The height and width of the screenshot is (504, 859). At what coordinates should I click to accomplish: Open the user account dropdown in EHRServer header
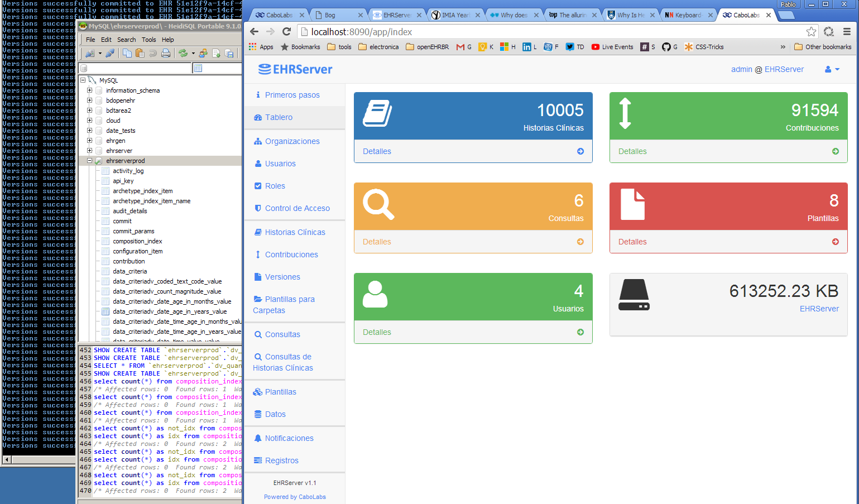tap(832, 69)
